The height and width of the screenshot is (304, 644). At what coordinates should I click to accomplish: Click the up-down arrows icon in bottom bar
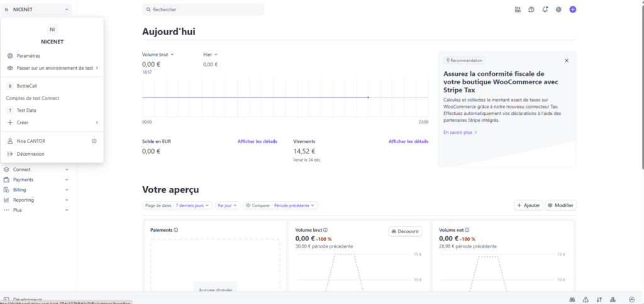coord(599,299)
